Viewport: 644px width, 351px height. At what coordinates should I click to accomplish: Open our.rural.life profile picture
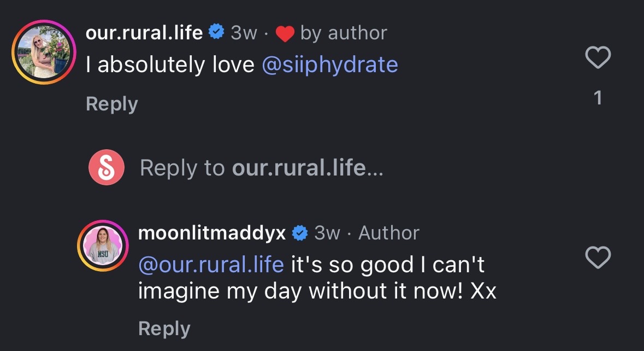click(43, 51)
